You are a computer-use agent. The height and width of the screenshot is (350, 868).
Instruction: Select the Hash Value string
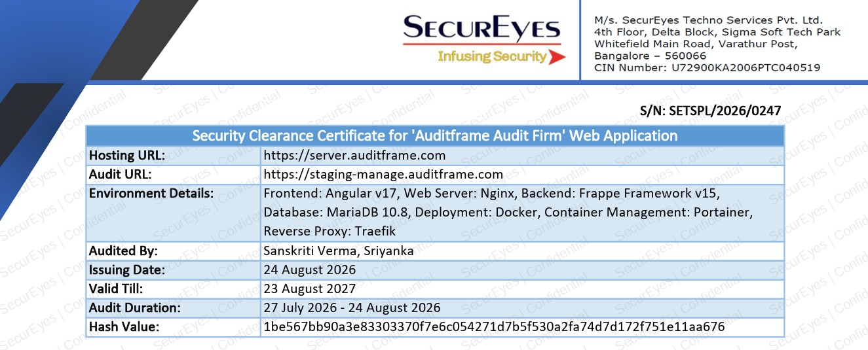click(x=494, y=326)
